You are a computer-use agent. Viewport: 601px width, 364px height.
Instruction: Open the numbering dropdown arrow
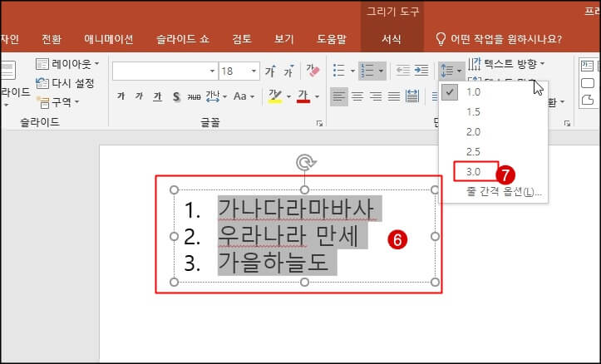click(x=381, y=71)
